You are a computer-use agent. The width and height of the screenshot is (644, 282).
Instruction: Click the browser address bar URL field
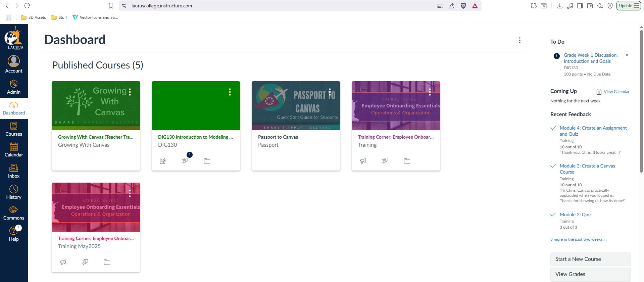point(268,6)
